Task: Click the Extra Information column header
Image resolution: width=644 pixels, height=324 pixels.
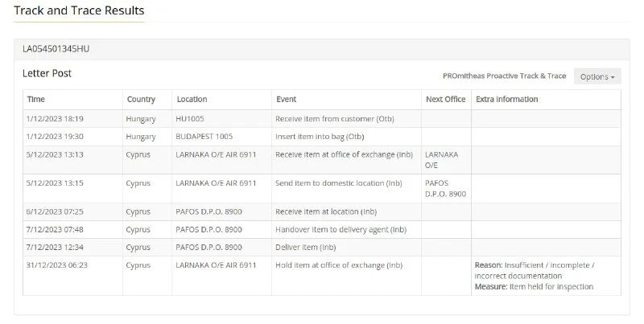Action: [x=507, y=100]
